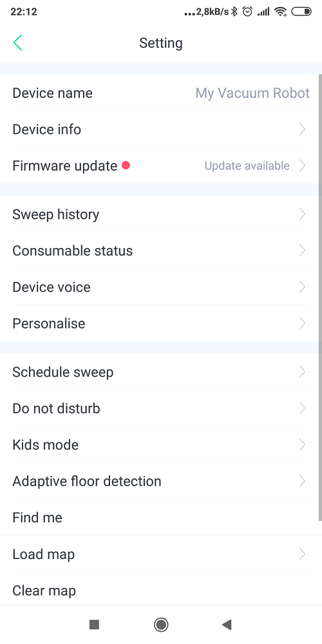Open the Do not disturb option
The width and height of the screenshot is (322, 644).
[x=161, y=408]
